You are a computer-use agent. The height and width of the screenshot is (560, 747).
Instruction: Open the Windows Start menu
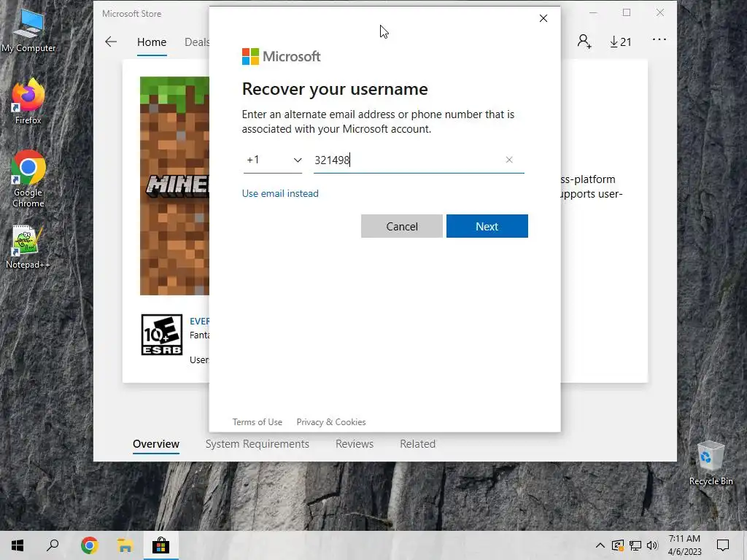coord(18,545)
